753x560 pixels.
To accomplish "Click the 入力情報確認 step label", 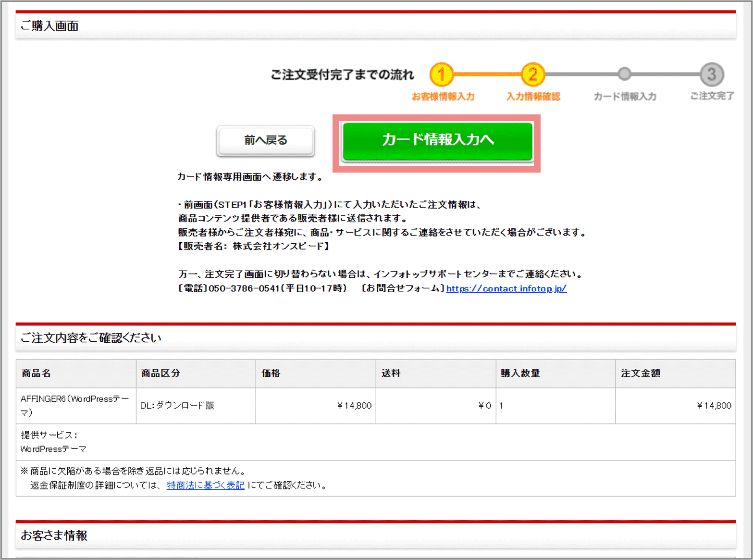I will (533, 97).
